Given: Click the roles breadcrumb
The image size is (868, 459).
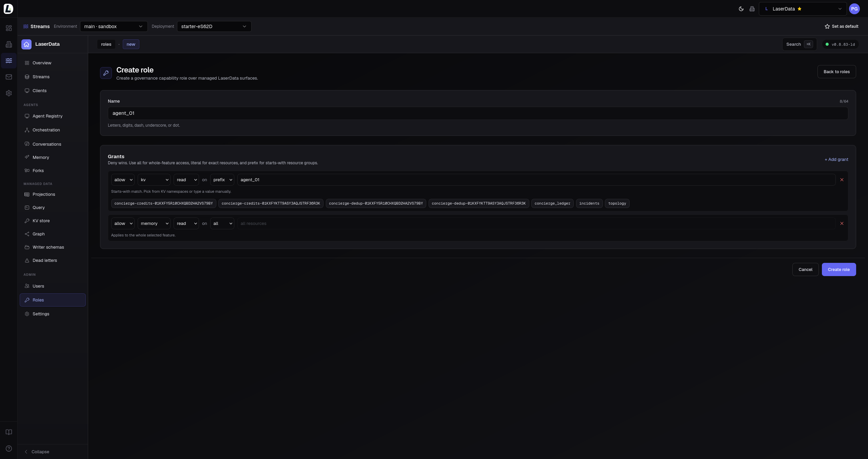Looking at the screenshot, I should [x=106, y=44].
